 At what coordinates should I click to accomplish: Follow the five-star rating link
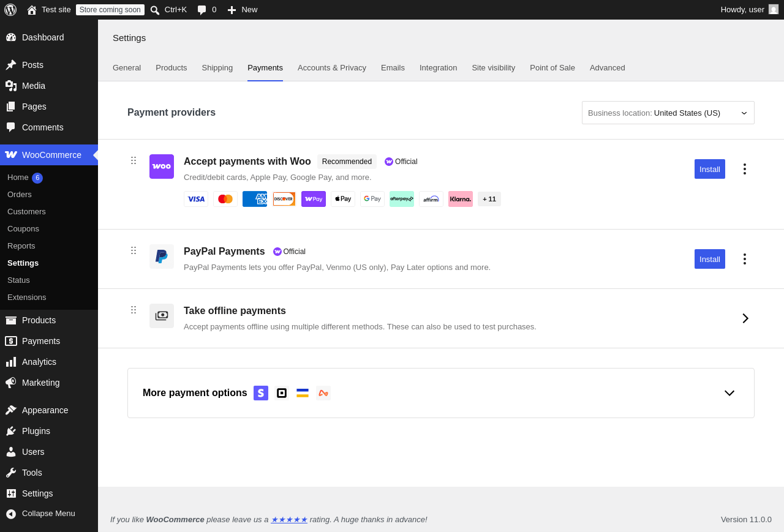[289, 519]
